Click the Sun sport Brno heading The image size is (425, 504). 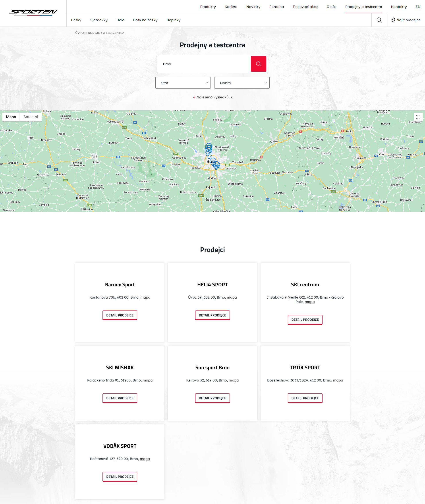(x=212, y=368)
